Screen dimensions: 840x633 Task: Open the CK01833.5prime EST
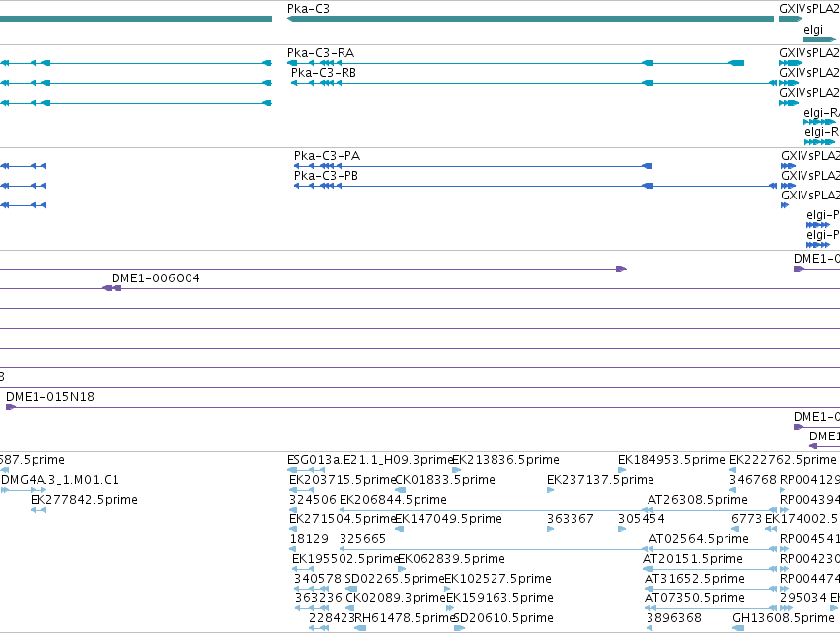[444, 480]
